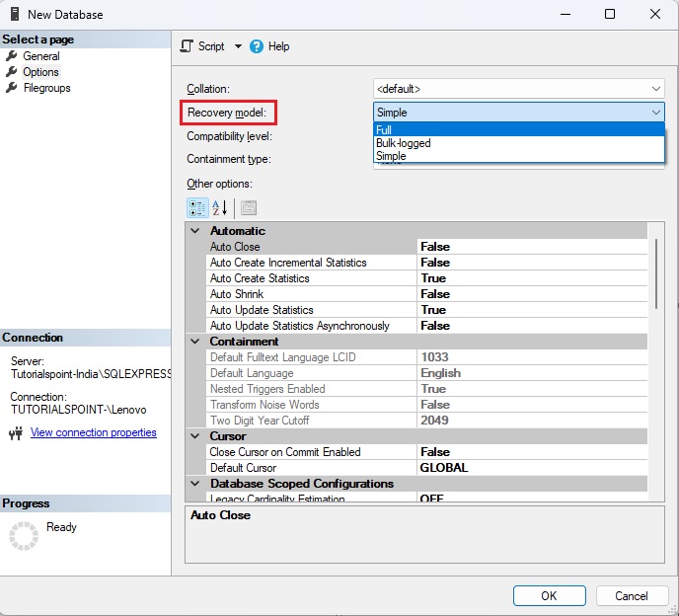The width and height of the screenshot is (679, 616).
Task: Click the Property Pages icon
Action: pyautogui.click(x=249, y=208)
